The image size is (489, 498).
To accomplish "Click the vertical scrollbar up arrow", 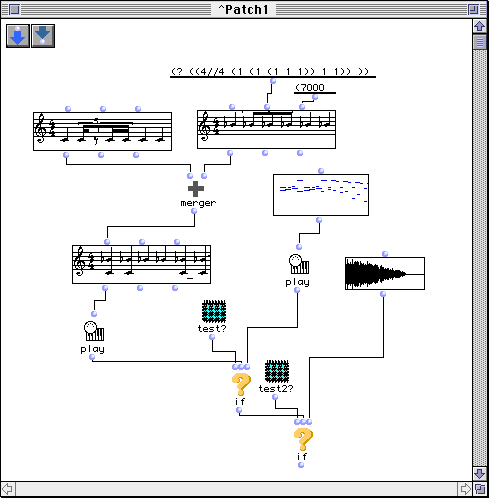I will (x=480, y=26).
